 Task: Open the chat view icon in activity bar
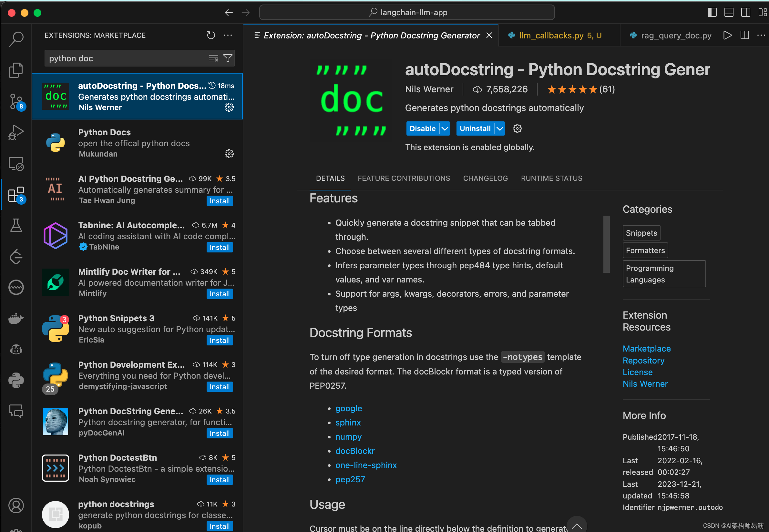tap(16, 411)
